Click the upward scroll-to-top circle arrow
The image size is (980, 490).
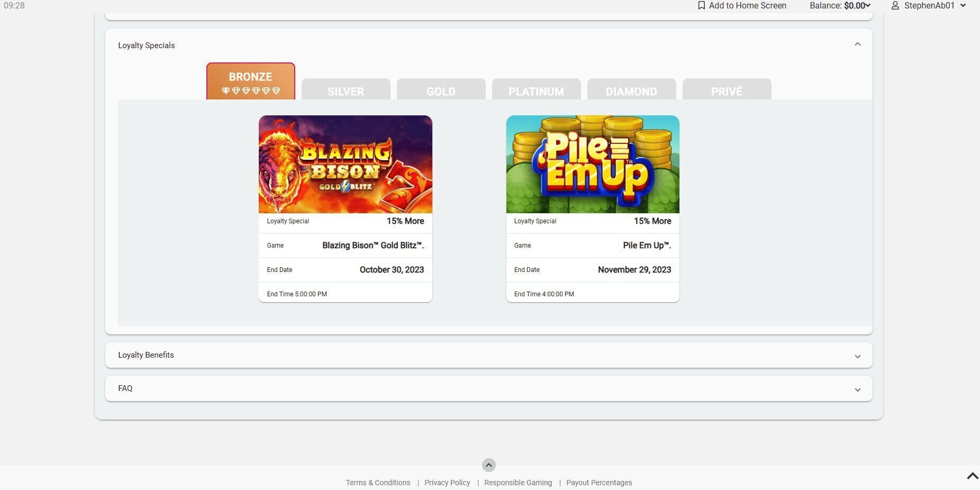tap(488, 465)
